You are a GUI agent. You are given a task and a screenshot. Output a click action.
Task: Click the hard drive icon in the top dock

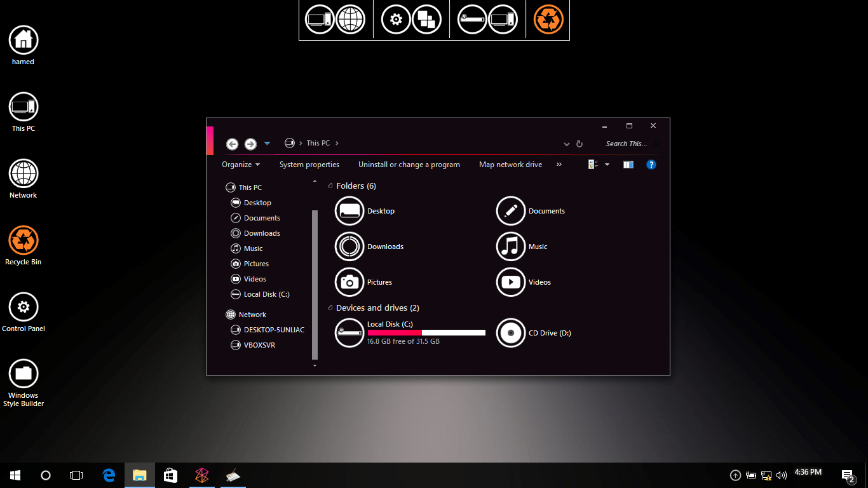(x=471, y=19)
